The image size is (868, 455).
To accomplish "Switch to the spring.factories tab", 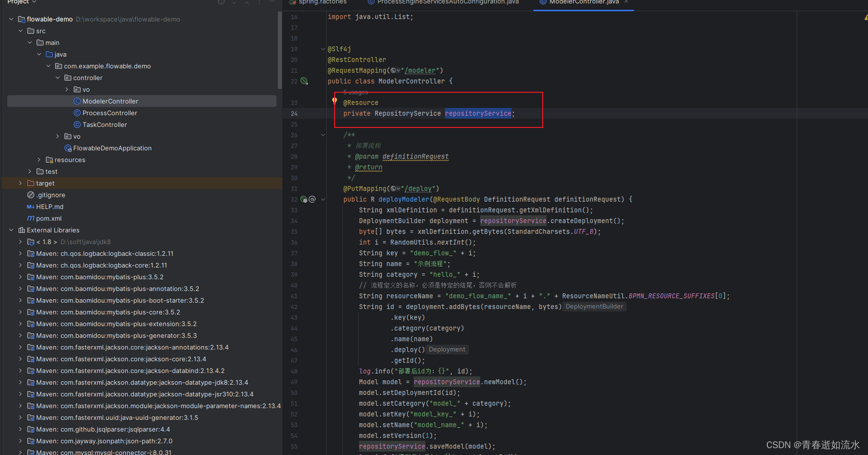I will (318, 2).
